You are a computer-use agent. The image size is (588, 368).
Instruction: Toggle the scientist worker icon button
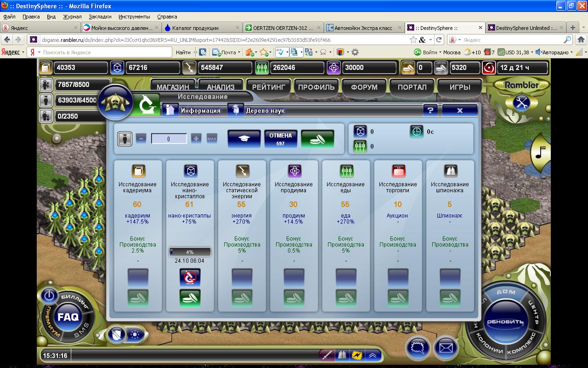click(125, 138)
